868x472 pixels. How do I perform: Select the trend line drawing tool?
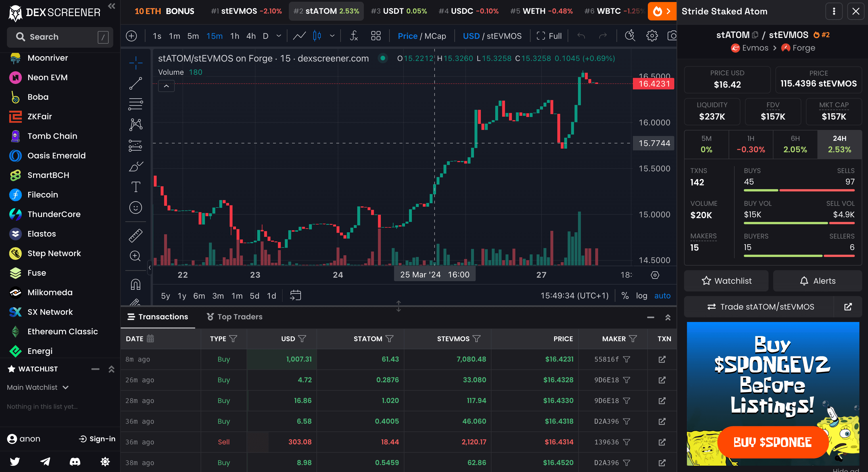(135, 83)
